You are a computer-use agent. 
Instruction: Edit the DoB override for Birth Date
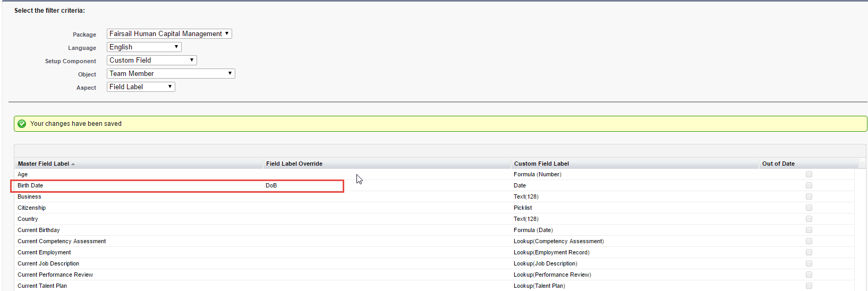pyautogui.click(x=271, y=185)
